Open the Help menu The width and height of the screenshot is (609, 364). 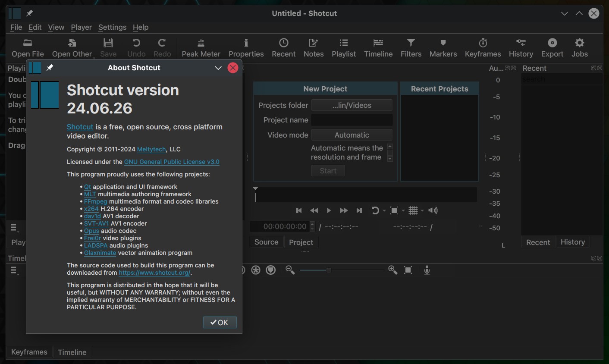tap(141, 27)
